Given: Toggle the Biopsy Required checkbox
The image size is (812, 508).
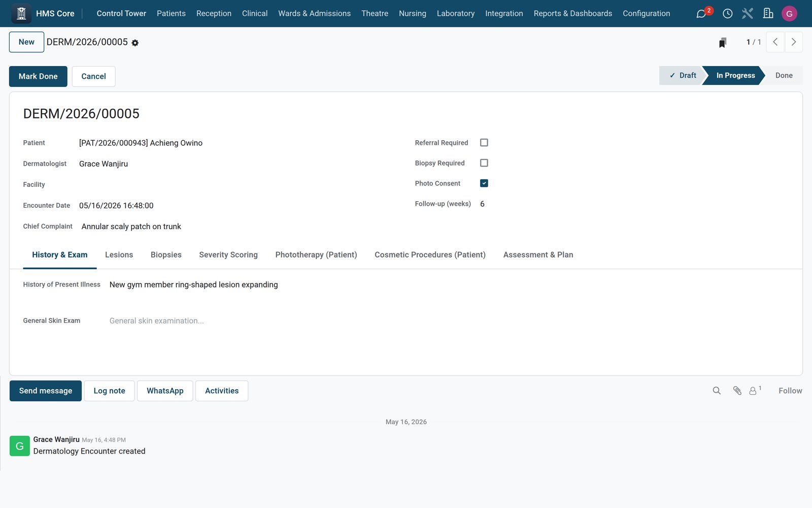Looking at the screenshot, I should click(x=484, y=163).
